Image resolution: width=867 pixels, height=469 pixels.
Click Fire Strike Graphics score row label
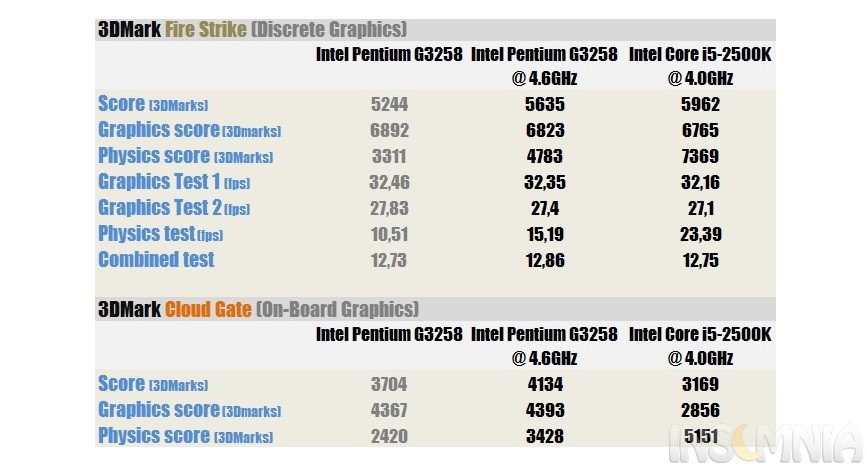pos(190,130)
